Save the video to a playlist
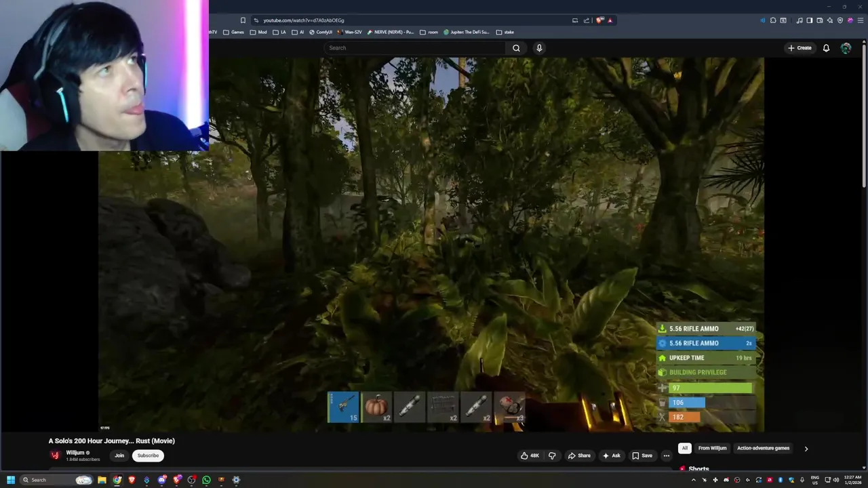This screenshot has width=868, height=488. point(642,455)
